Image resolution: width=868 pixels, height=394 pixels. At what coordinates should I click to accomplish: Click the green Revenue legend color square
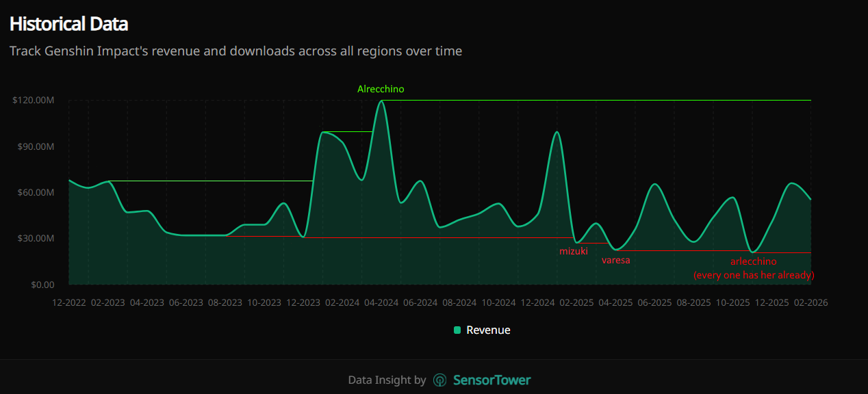click(x=457, y=330)
